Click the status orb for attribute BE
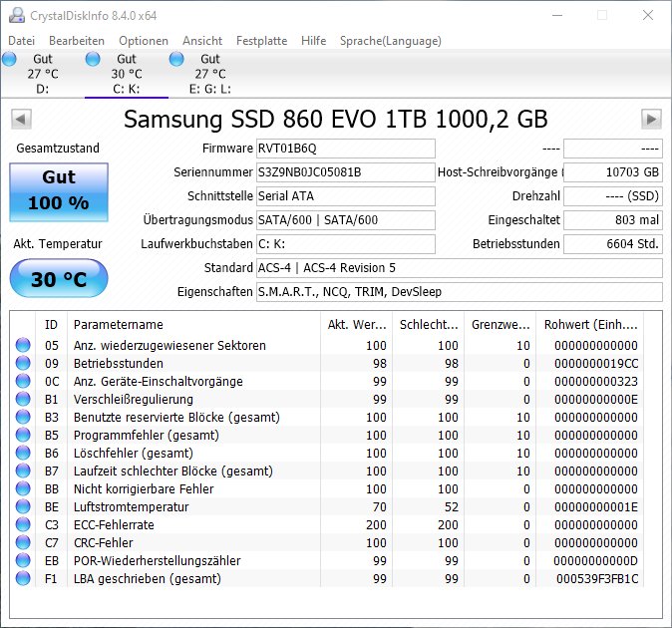 click(x=23, y=506)
